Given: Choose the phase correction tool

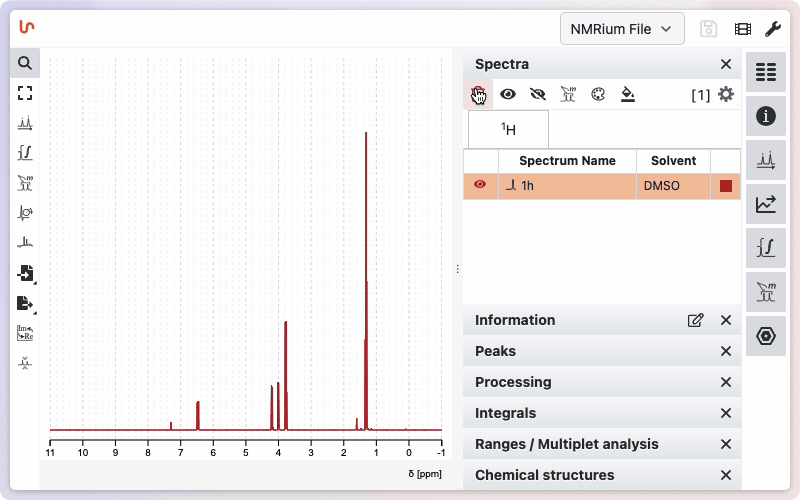Looking at the screenshot, I should pyautogui.click(x=25, y=213).
